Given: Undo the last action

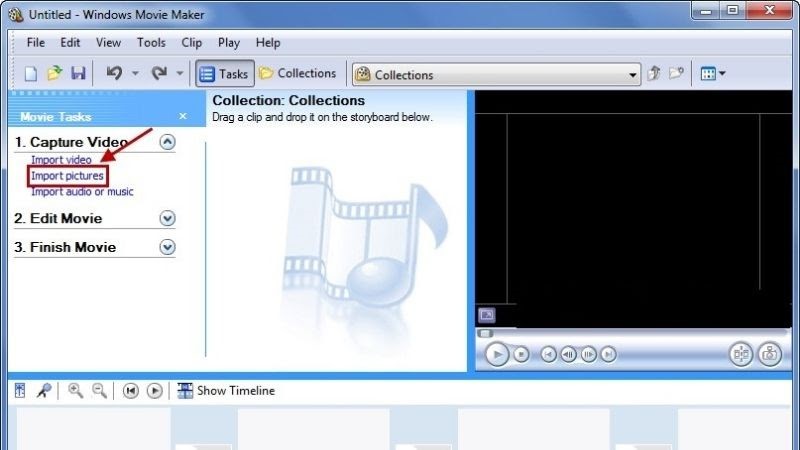Looking at the screenshot, I should tap(114, 73).
